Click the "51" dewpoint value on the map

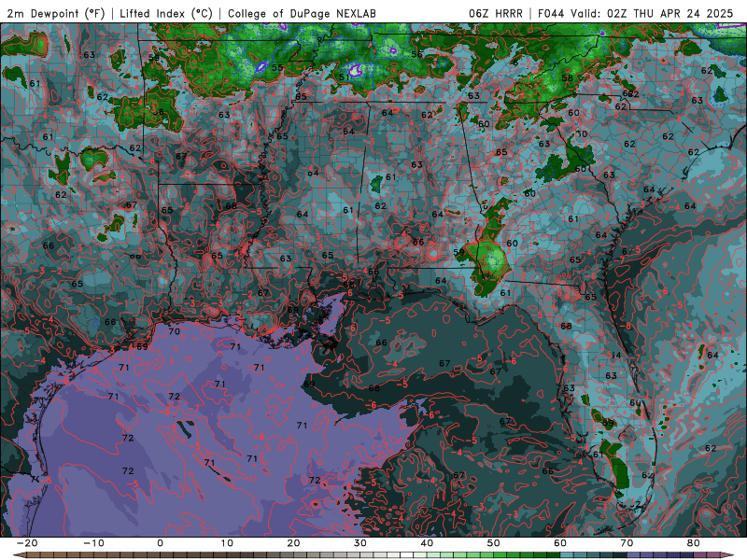coord(344,77)
